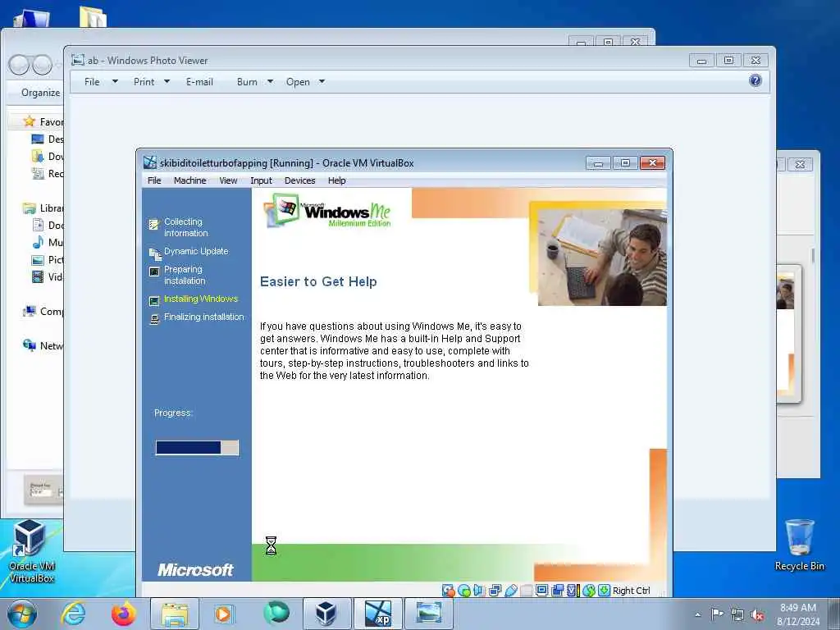
Task: Open the VirtualBox Help menu
Action: pos(337,180)
